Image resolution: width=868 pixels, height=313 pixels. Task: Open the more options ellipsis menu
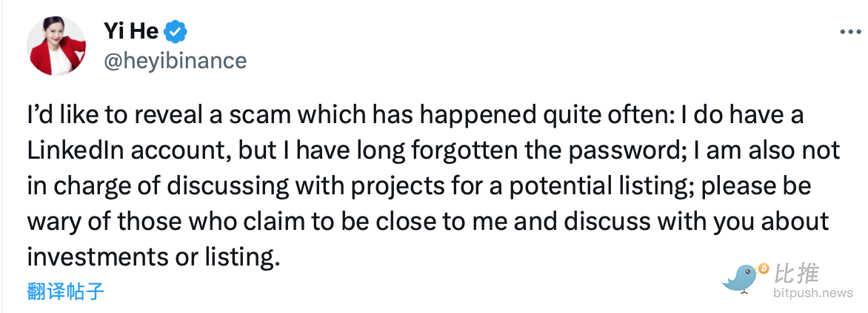[x=850, y=32]
